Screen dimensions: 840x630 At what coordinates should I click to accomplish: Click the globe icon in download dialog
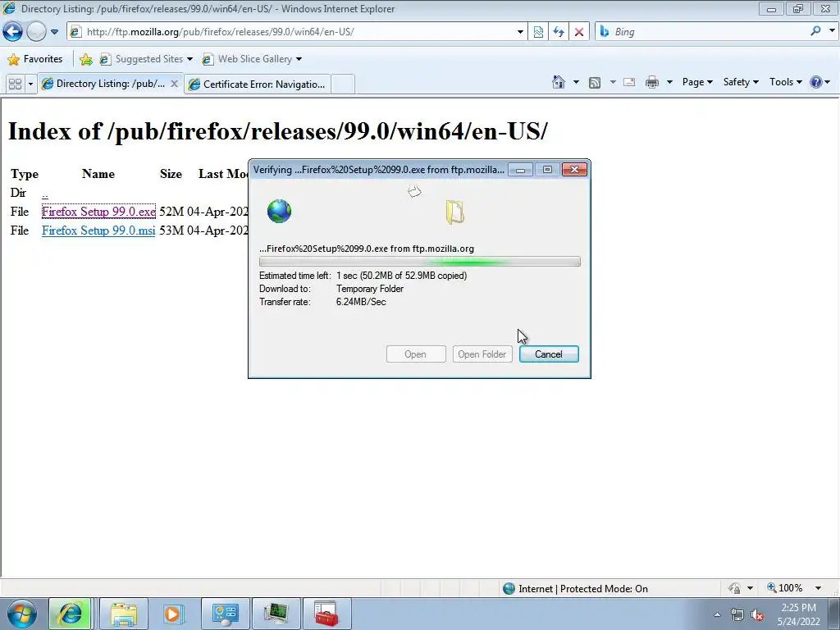pos(279,211)
